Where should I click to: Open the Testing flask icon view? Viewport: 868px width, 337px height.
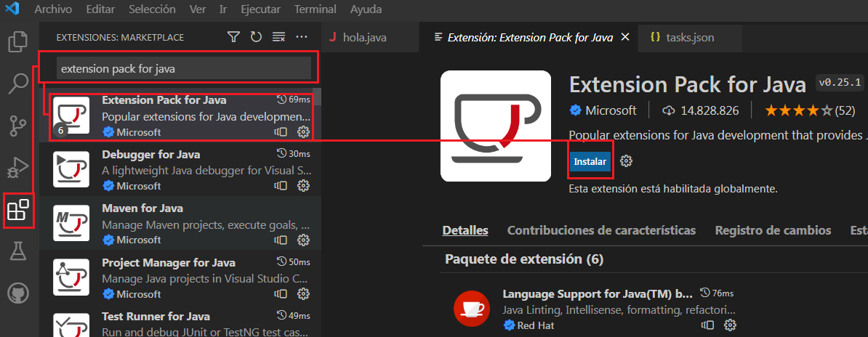pos(19,252)
